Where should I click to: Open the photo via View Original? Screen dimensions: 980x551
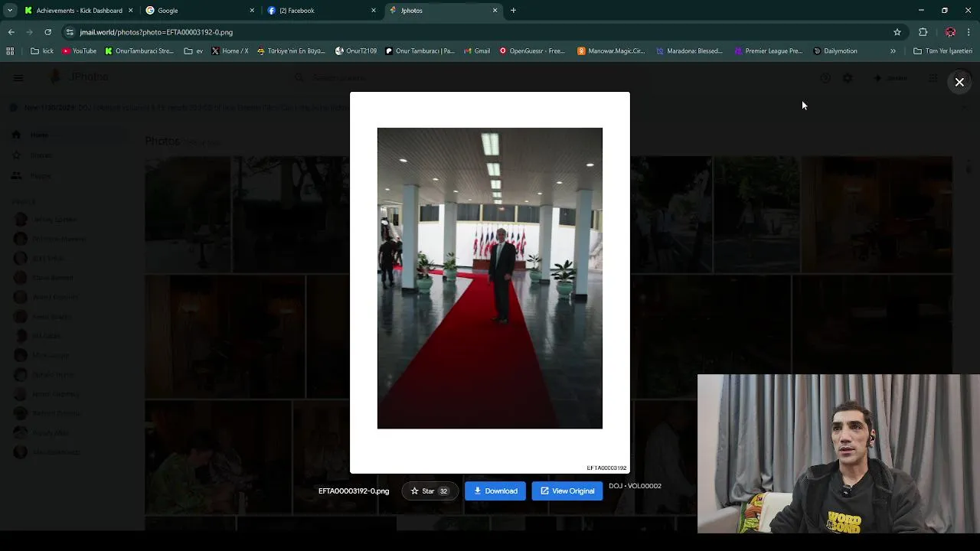(x=567, y=491)
